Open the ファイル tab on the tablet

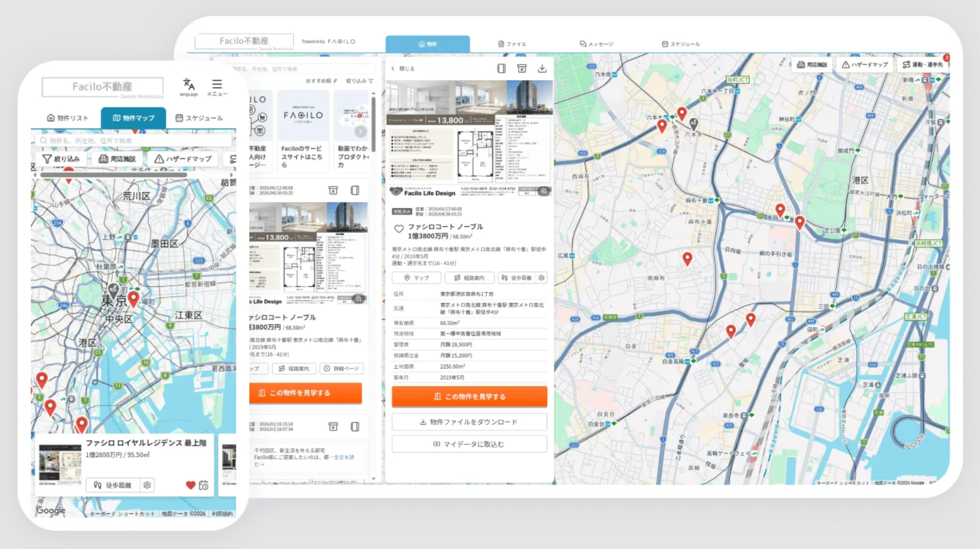(512, 44)
